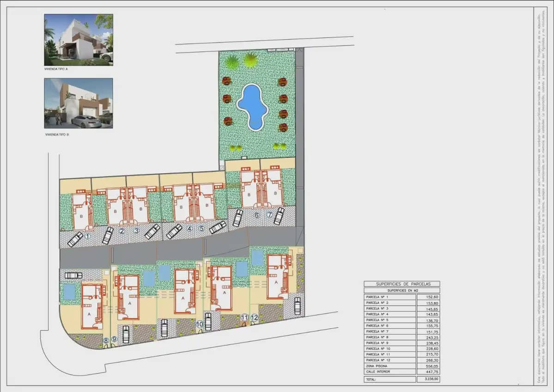Select the Total area value 3.236,00
Screen dimensions: 554x392
click(428, 379)
